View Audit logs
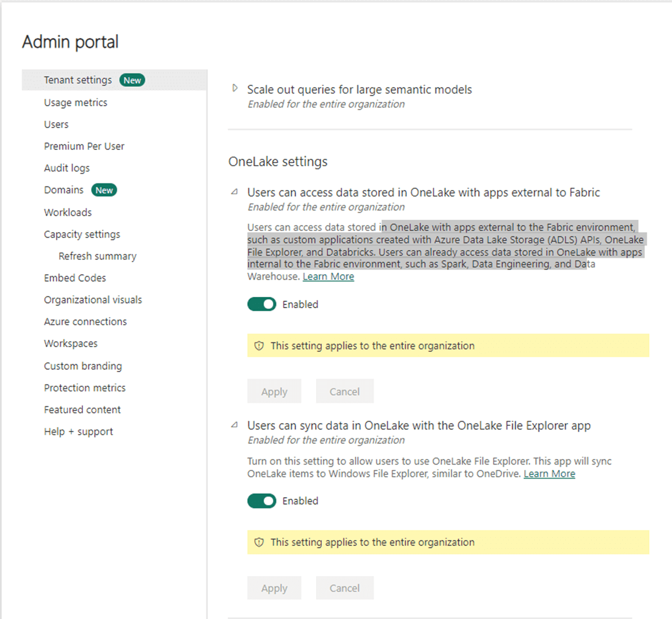 [x=67, y=168]
